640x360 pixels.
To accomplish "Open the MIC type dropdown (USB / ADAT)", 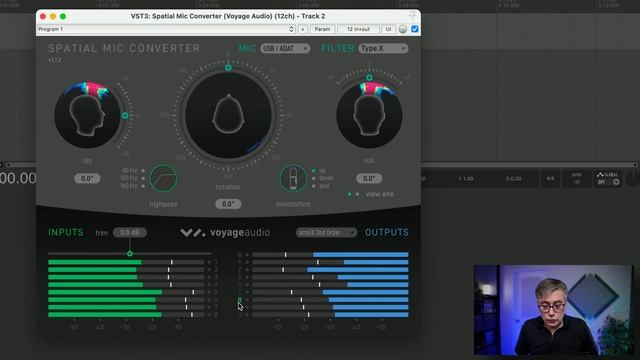I will tap(285, 49).
